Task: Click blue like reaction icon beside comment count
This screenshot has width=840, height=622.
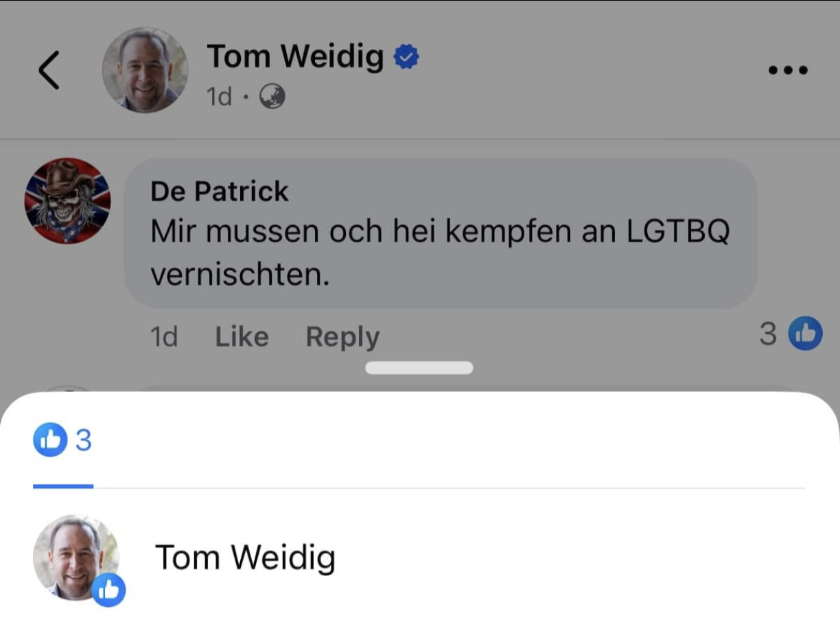Action: [805, 334]
